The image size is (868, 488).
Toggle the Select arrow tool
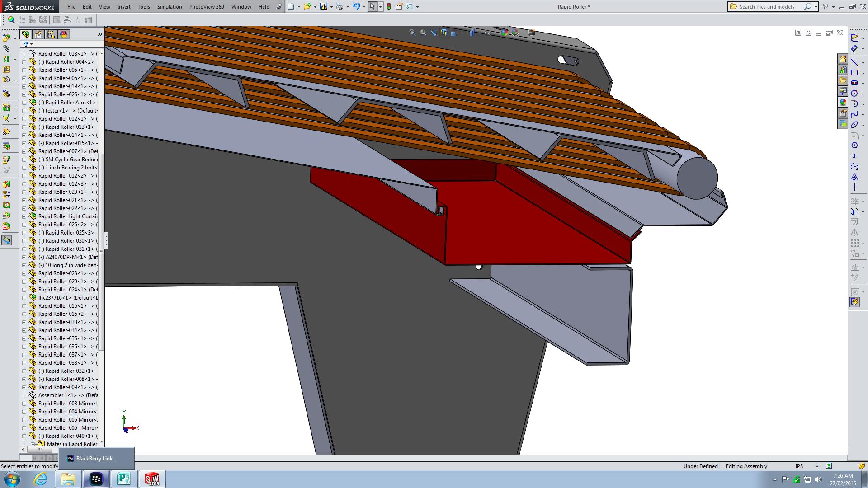(x=373, y=6)
